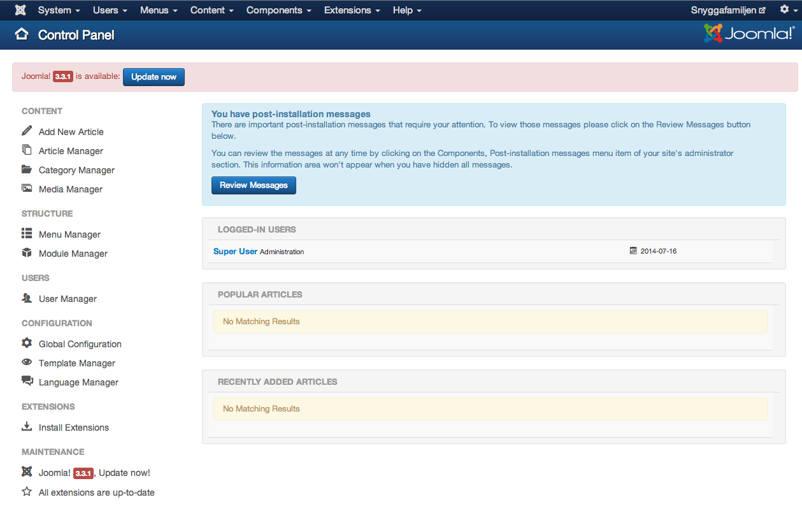
Task: Click the Media Manager picture icon
Action: [27, 188]
